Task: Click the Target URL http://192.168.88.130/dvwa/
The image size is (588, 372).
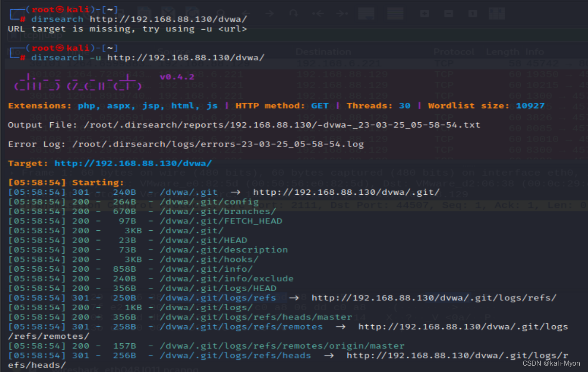Action: click(x=133, y=163)
